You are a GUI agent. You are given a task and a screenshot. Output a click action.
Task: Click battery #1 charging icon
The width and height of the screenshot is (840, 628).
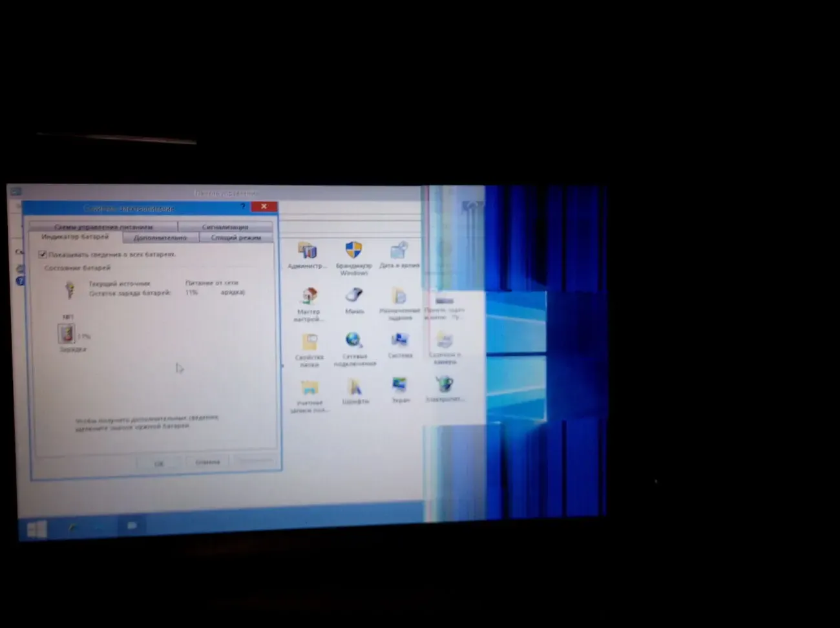66,334
